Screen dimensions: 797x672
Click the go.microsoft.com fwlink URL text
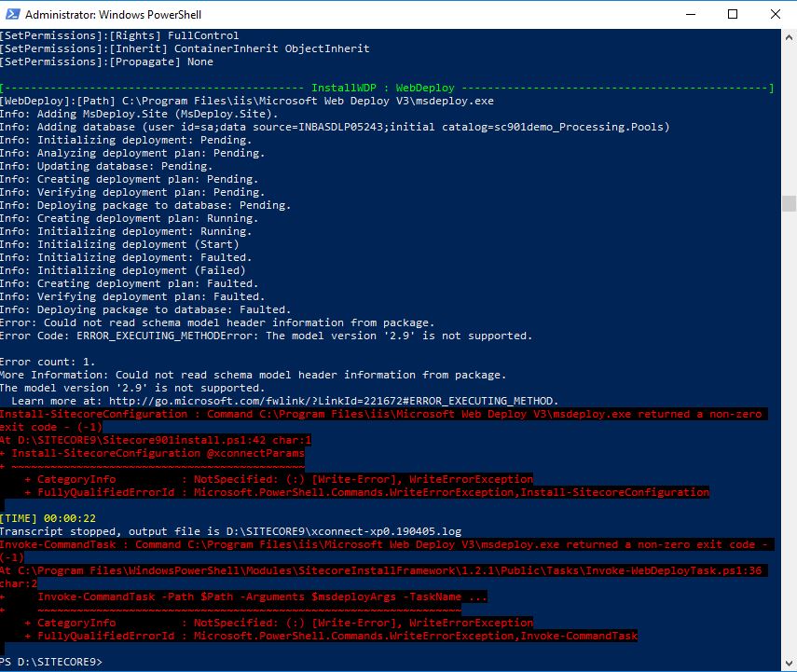[x=334, y=401]
